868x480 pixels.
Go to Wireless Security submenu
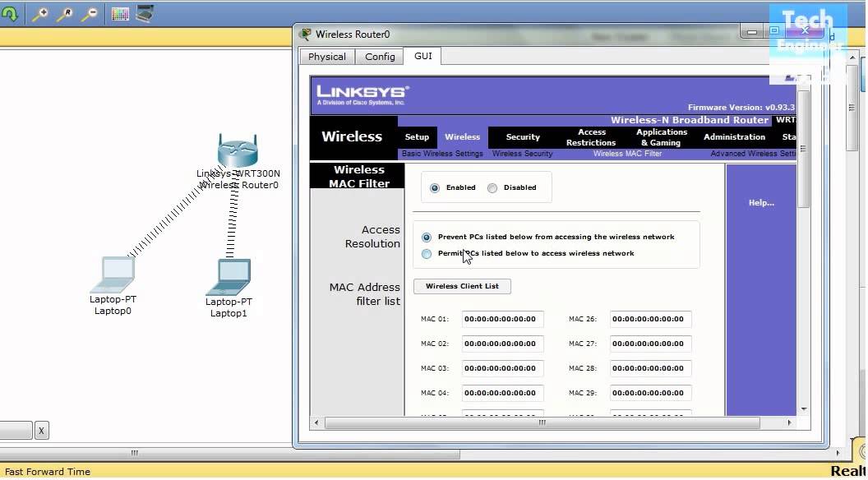522,154
